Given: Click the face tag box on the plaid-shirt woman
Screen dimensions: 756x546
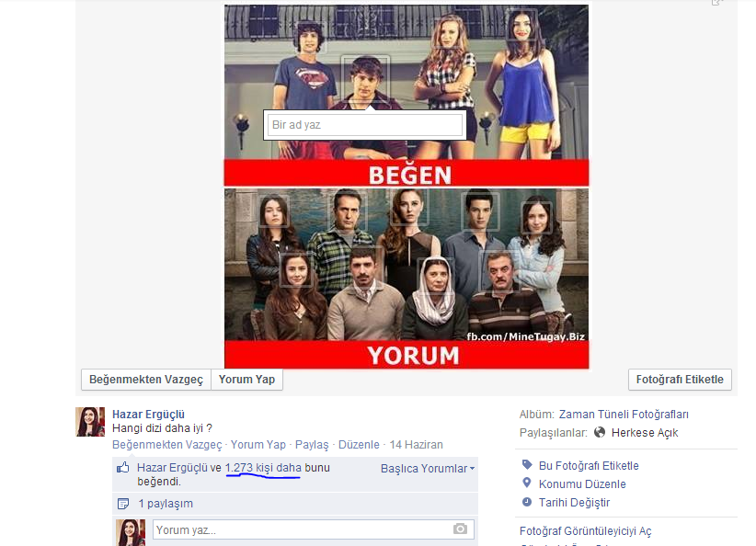Looking at the screenshot, I should point(449,32).
